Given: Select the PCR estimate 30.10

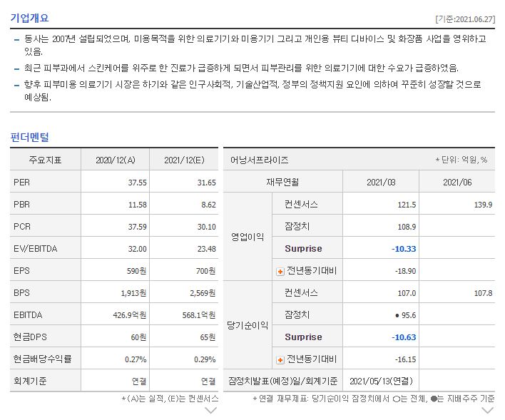Looking at the screenshot, I should tap(206, 227).
